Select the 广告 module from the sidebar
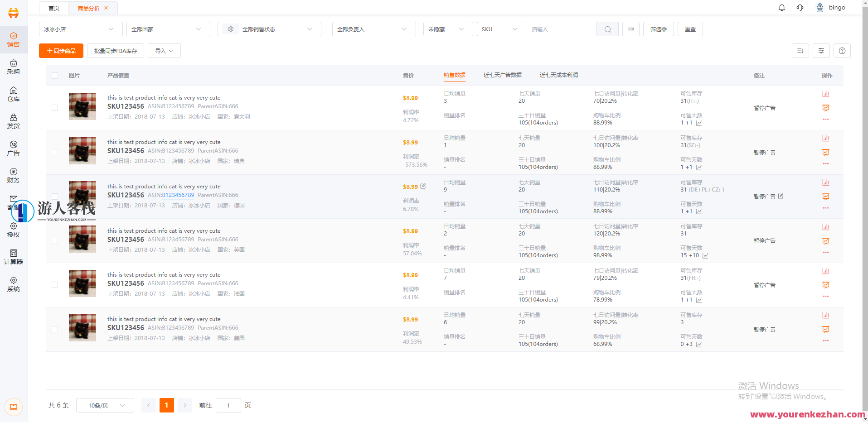 tap(14, 148)
